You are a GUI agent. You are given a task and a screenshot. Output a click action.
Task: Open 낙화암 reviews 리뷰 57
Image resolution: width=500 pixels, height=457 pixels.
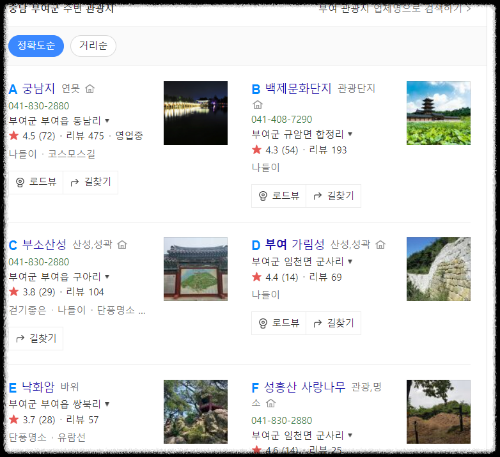pyautogui.click(x=82, y=420)
